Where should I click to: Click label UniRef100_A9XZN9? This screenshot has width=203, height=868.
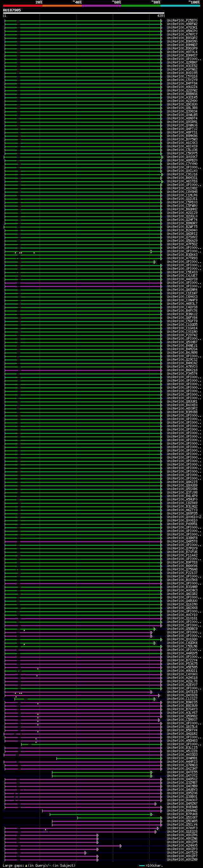point(182,859)
